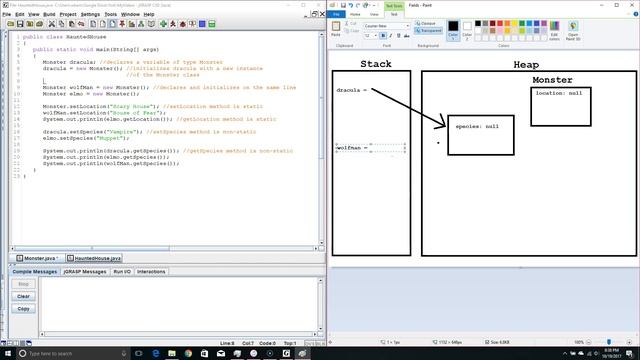Image resolution: width=640 pixels, height=360 pixels.
Task: Toggle Underline text formatting in Paint
Action: [x=399, y=36]
